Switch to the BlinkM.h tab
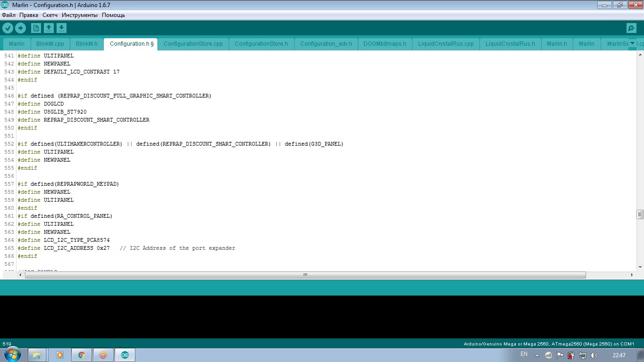This screenshot has height=362, width=644. [87, 44]
